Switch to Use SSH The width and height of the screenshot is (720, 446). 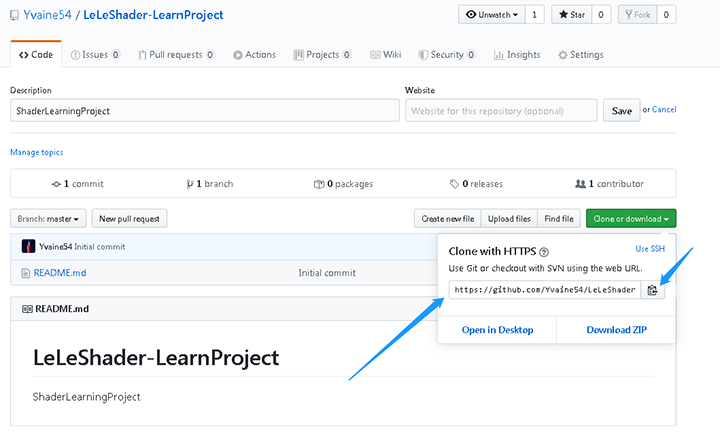pos(650,248)
